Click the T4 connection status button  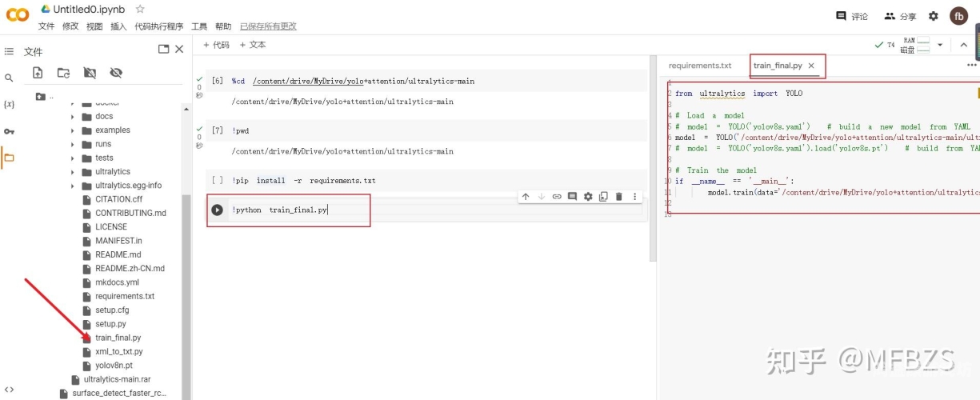pyautogui.click(x=886, y=45)
